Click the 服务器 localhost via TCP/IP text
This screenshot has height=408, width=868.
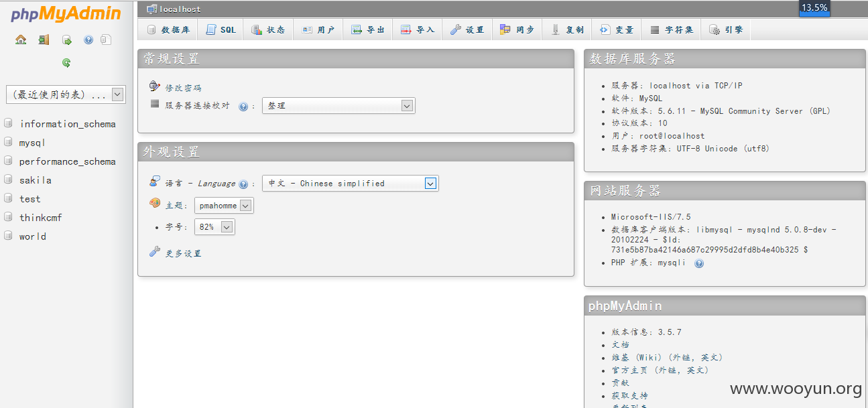[677, 86]
